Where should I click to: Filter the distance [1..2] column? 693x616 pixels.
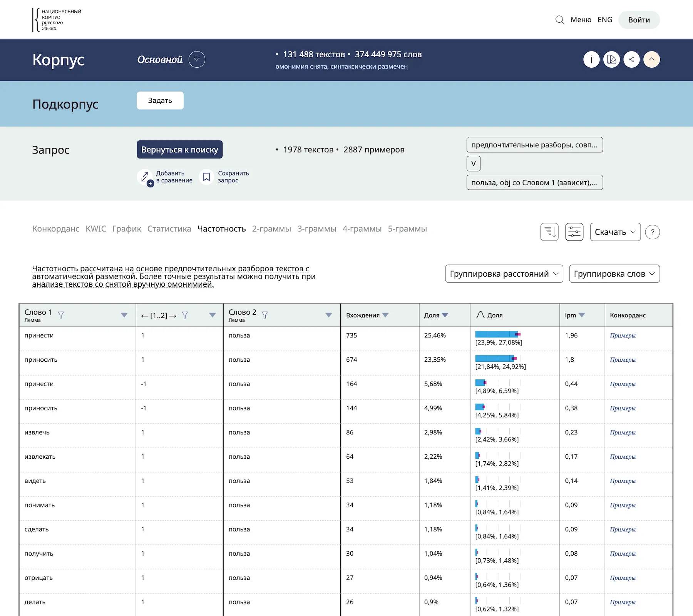coord(185,315)
